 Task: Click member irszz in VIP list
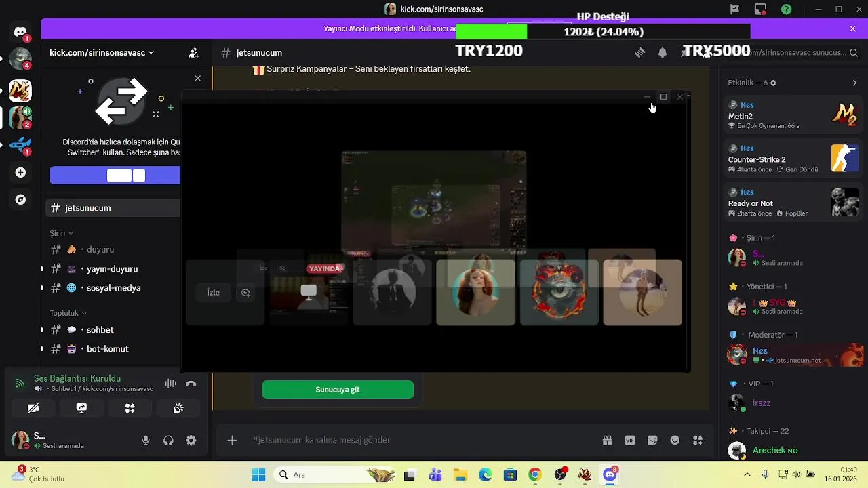click(x=793, y=403)
